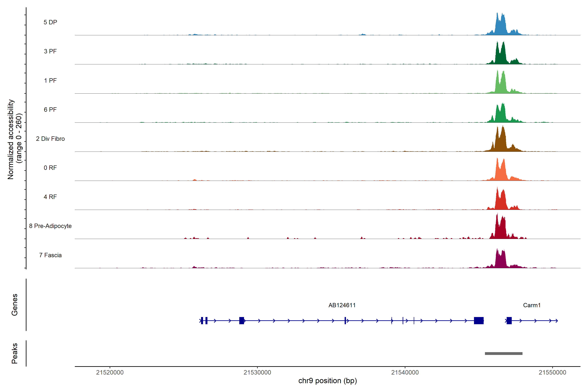Click the first Carm1 exon block
588x392 pixels.
click(509, 320)
